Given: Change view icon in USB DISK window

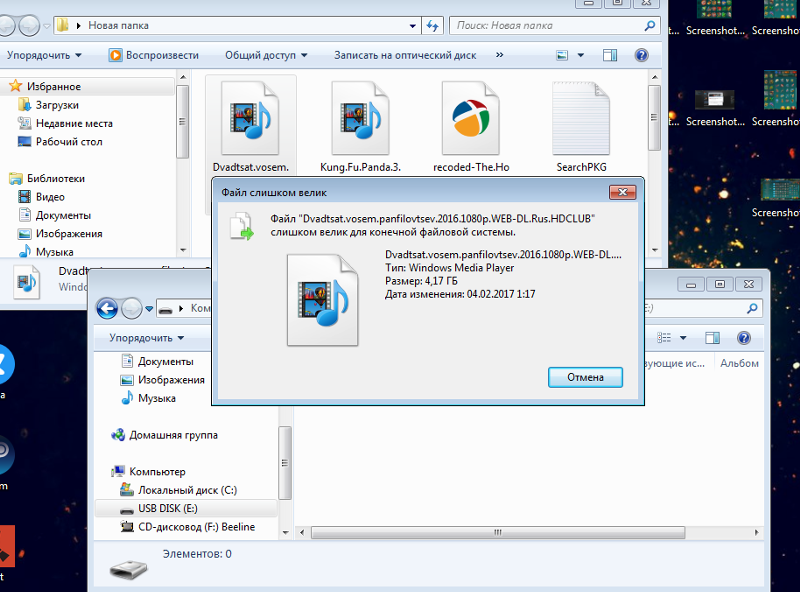Looking at the screenshot, I should 664,338.
